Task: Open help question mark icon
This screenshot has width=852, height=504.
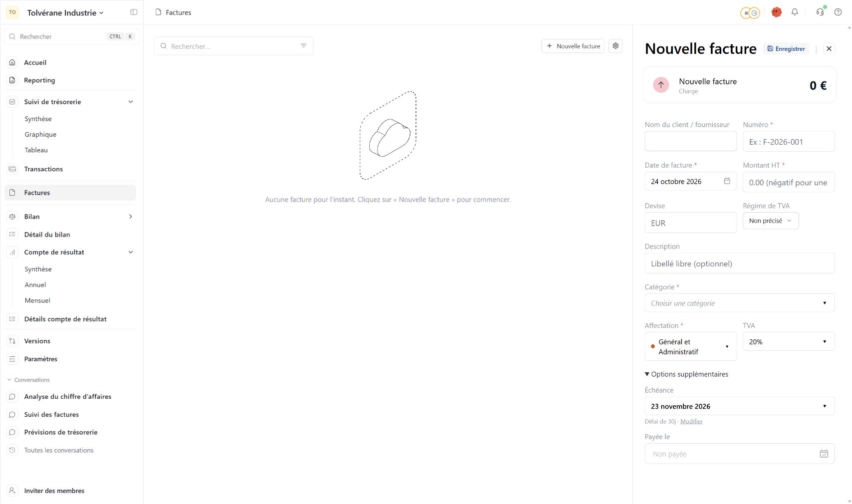Action: 838,12
